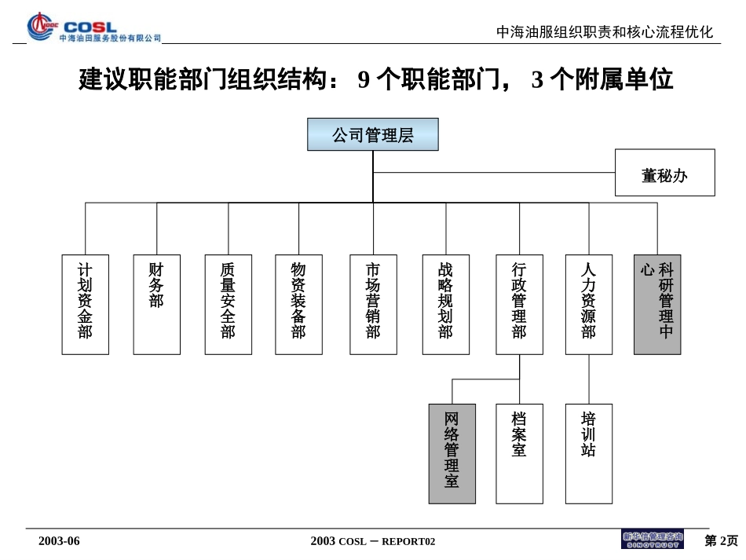Select the 质量安全部 department box
The width and height of the screenshot is (746, 560).
tap(228, 305)
